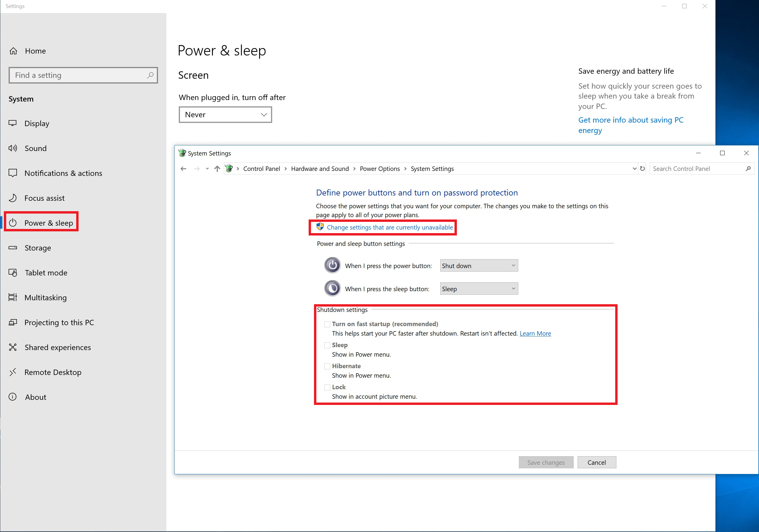Click the Shared experiences icon
The width and height of the screenshot is (759, 532).
click(x=12, y=347)
